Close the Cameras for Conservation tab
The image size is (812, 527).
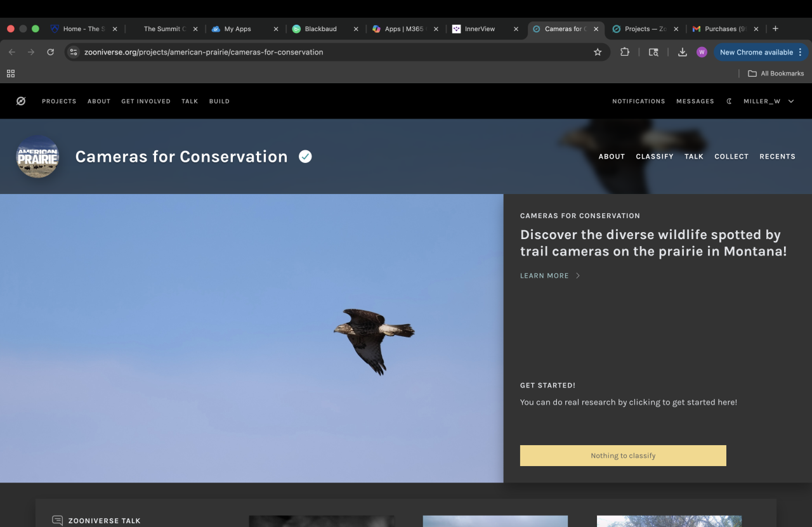pos(596,29)
